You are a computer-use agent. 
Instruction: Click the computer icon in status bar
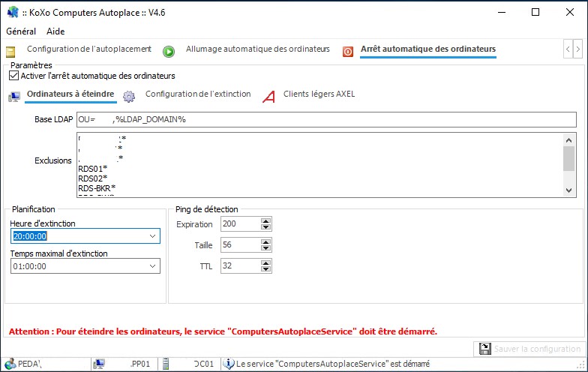(x=99, y=364)
